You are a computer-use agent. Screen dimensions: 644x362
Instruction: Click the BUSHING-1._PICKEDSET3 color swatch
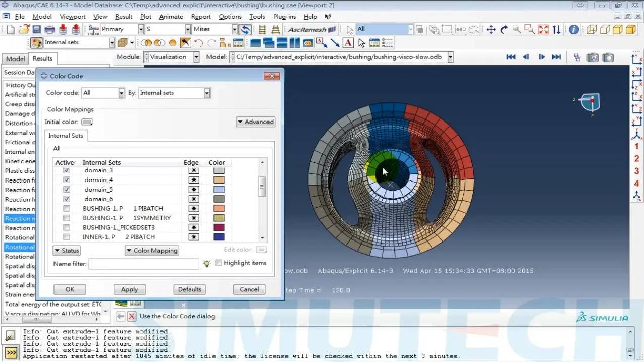pyautogui.click(x=219, y=227)
